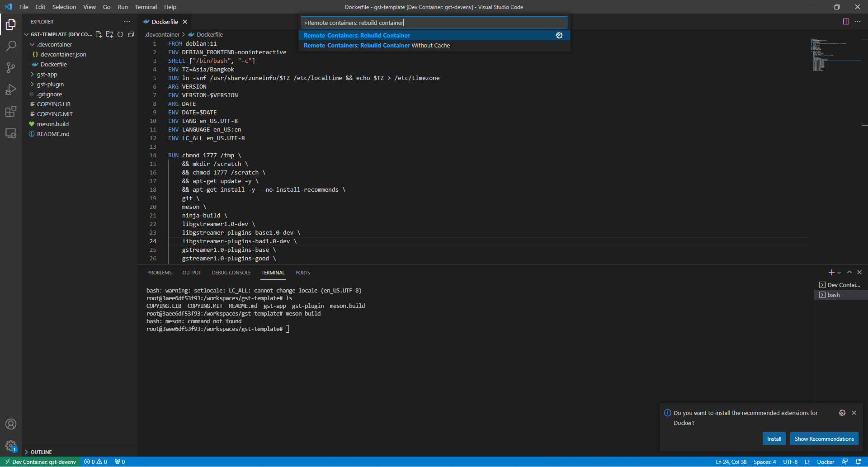868x467 pixels.
Task: Click Show Recommendations button
Action: (824, 439)
